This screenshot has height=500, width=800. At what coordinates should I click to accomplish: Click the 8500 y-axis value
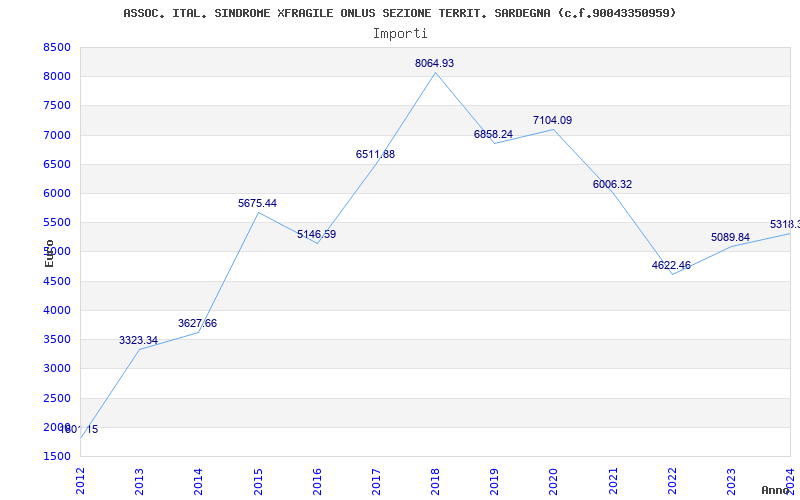pos(57,47)
